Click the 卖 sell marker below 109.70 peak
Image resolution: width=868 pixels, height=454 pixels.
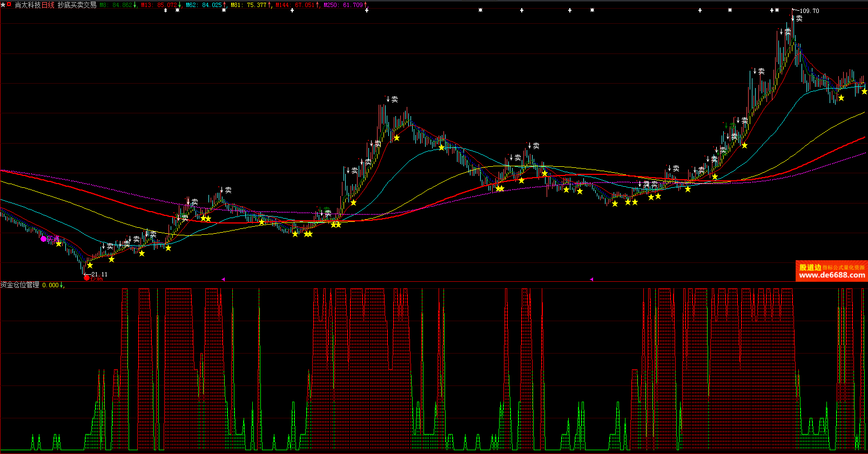point(799,19)
